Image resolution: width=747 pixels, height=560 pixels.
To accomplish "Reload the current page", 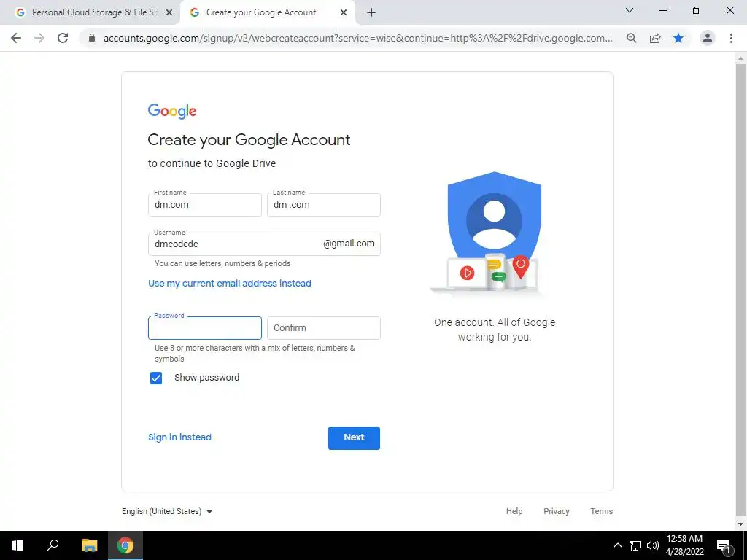I will (63, 38).
